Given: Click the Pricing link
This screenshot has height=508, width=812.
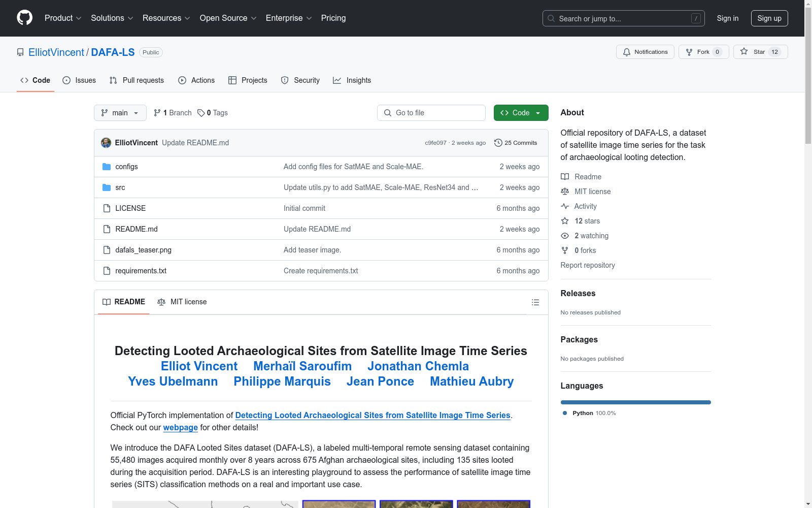Looking at the screenshot, I should [333, 18].
